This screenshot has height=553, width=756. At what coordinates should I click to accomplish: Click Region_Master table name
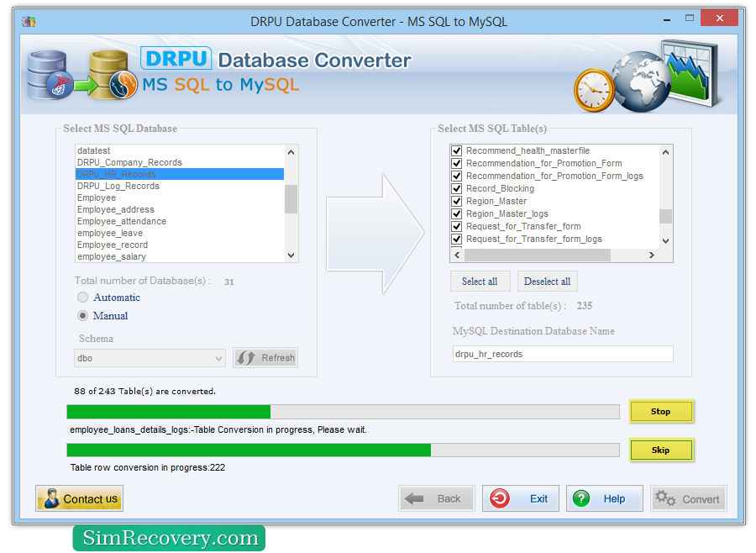pos(496,201)
